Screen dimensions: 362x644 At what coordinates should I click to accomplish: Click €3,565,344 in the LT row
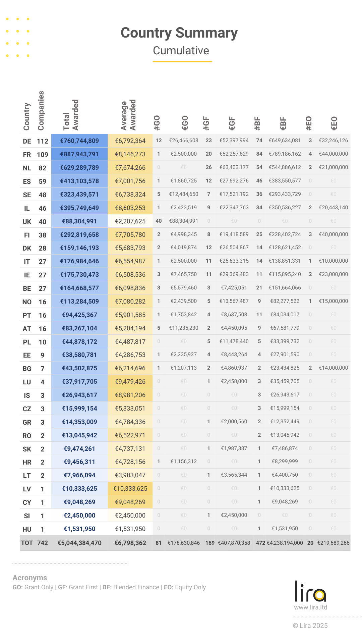[x=234, y=475]
